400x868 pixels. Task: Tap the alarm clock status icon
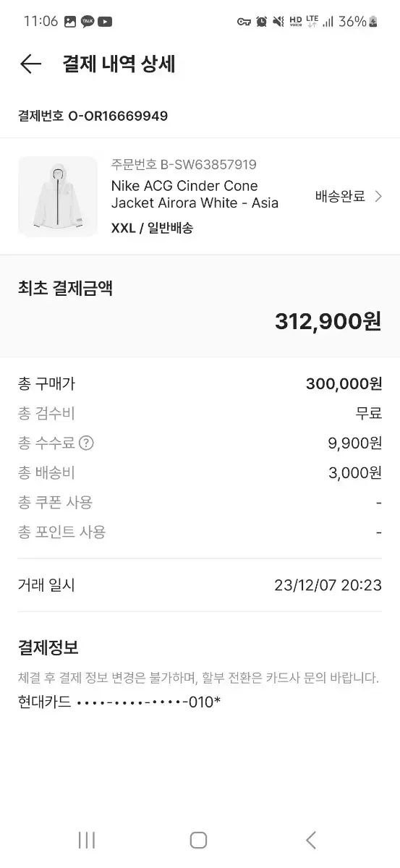pos(261,22)
